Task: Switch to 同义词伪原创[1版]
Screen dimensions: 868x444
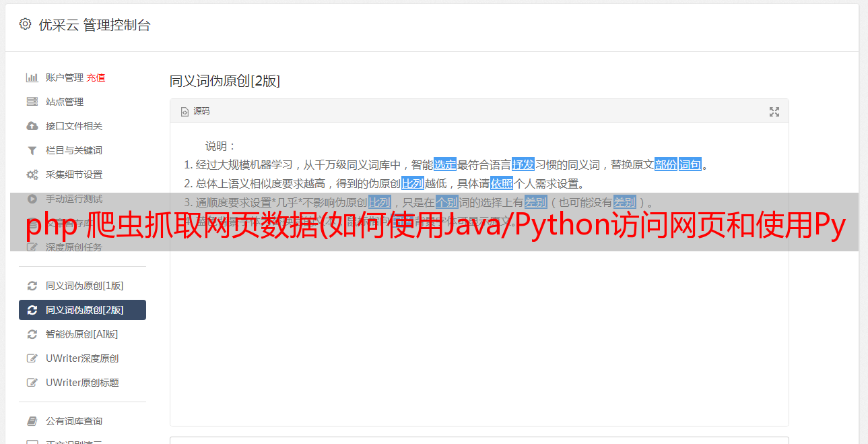Action: (84, 286)
